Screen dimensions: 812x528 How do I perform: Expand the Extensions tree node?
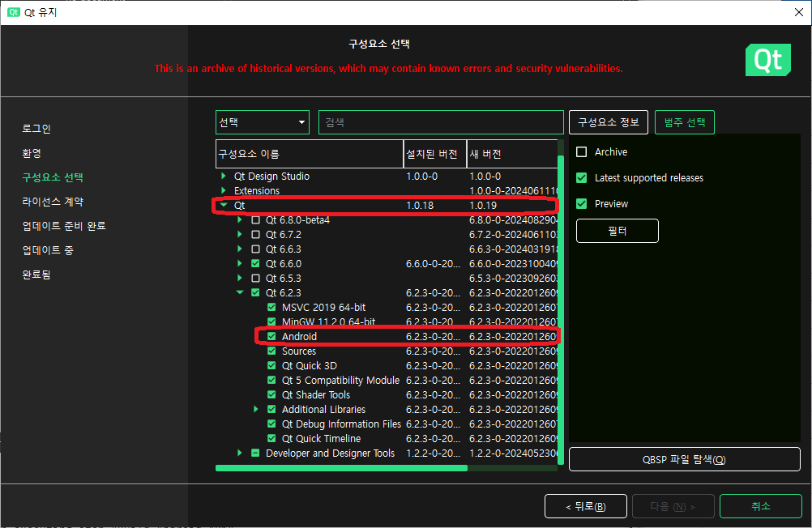click(224, 190)
